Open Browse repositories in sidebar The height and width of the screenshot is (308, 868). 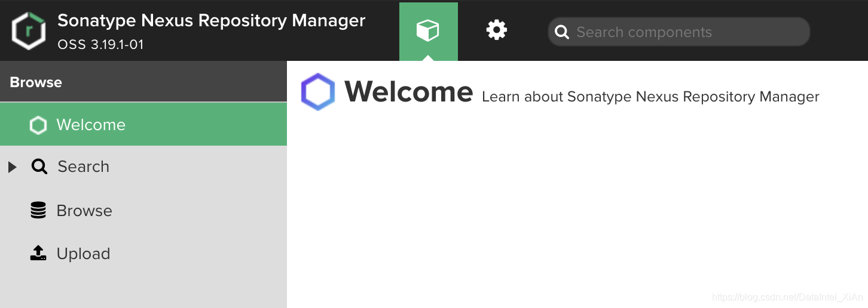coord(143,210)
